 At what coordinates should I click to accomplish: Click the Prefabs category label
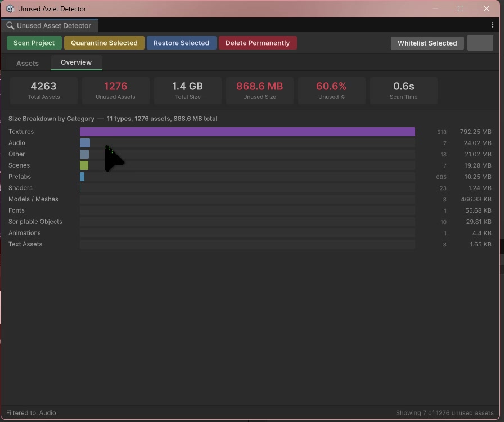click(20, 177)
